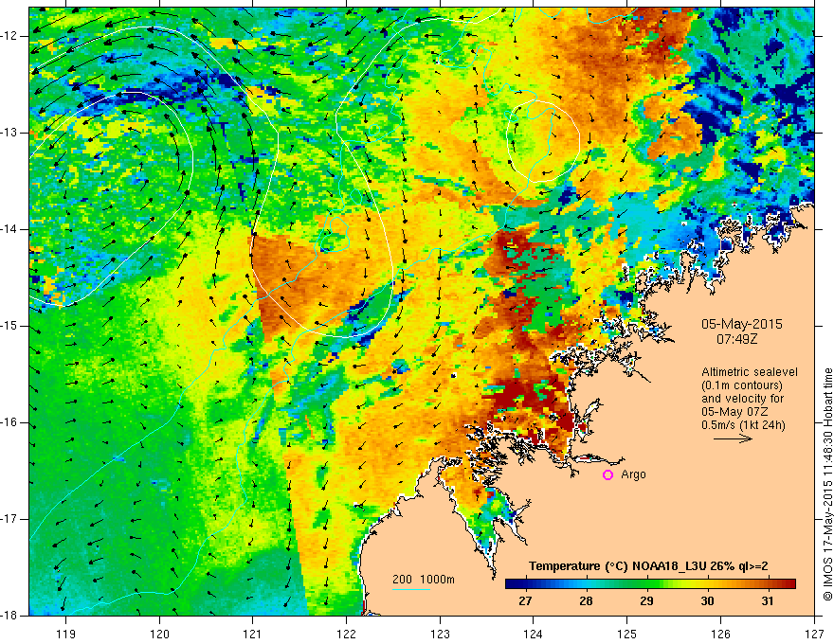
Task: Click the latitude label -14
Action: tap(10, 229)
